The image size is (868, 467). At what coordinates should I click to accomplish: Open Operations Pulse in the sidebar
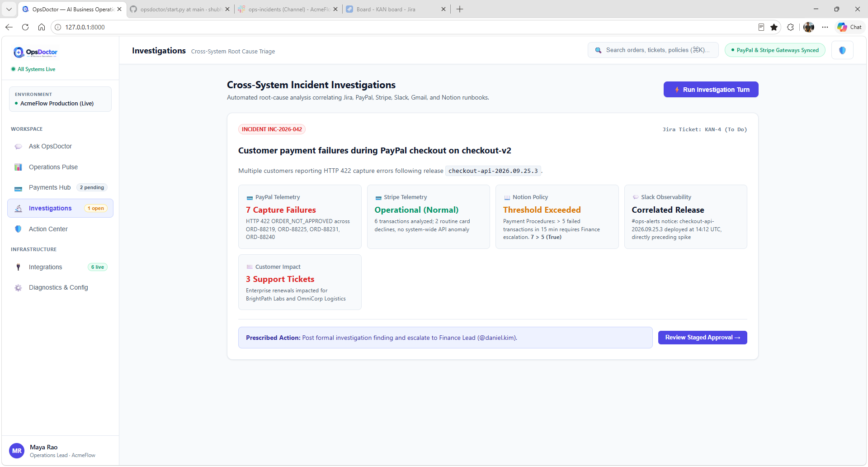pos(60,167)
